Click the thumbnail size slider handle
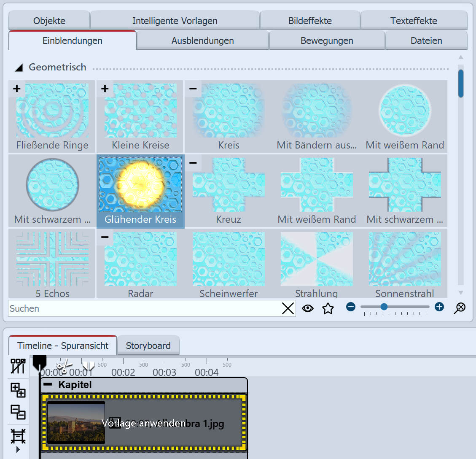This screenshot has width=476, height=459. coord(384,307)
